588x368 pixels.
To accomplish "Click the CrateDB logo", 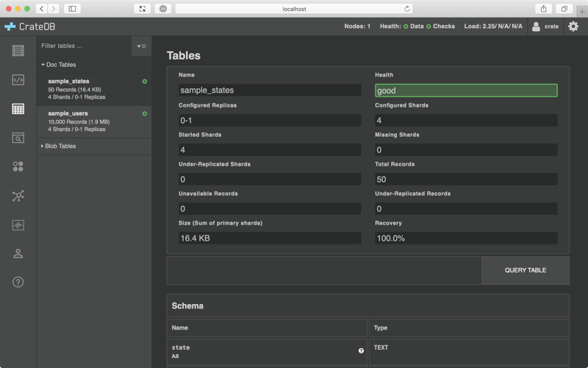I will tap(29, 26).
